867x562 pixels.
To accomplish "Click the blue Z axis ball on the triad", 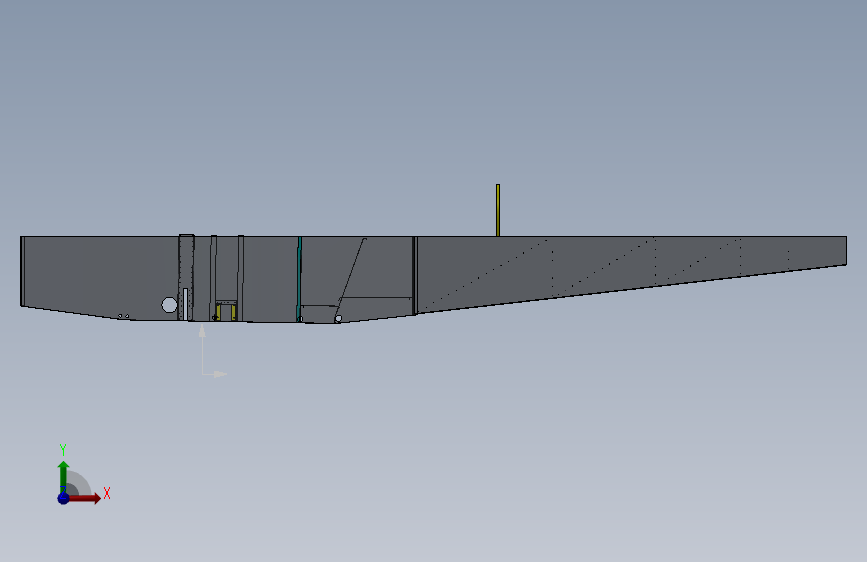I will tap(63, 498).
